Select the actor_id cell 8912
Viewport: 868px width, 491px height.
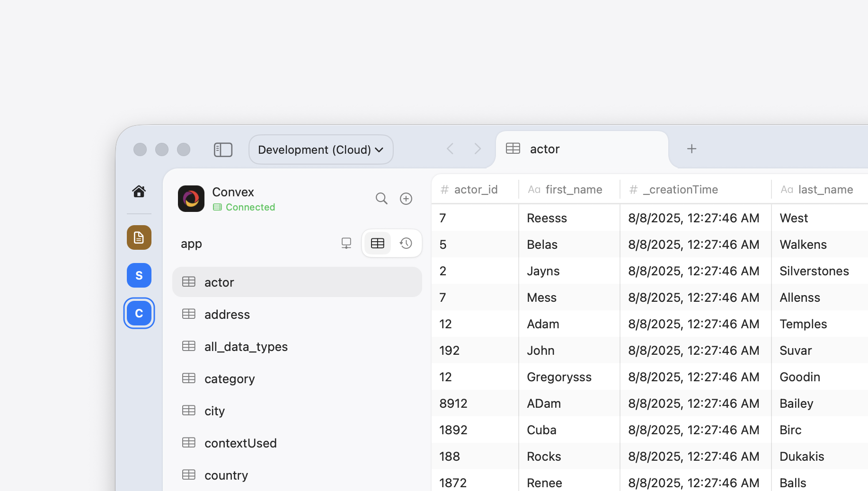tap(475, 403)
